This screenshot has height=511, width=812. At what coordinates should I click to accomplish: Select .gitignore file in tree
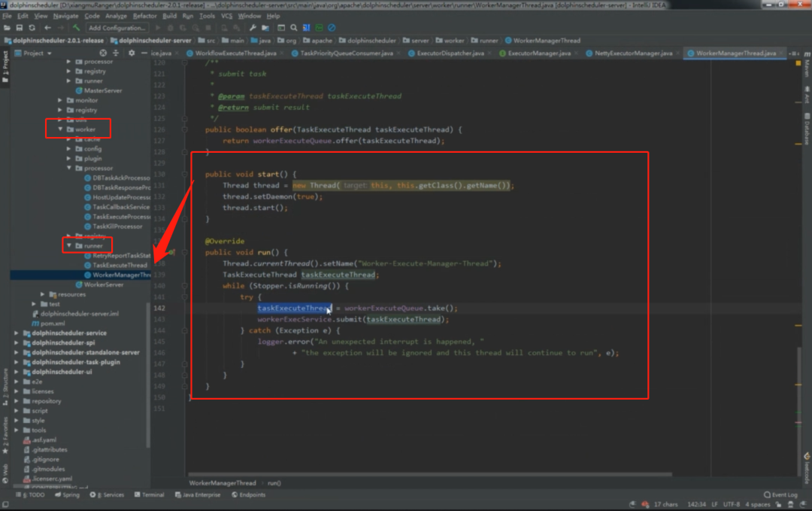46,459
